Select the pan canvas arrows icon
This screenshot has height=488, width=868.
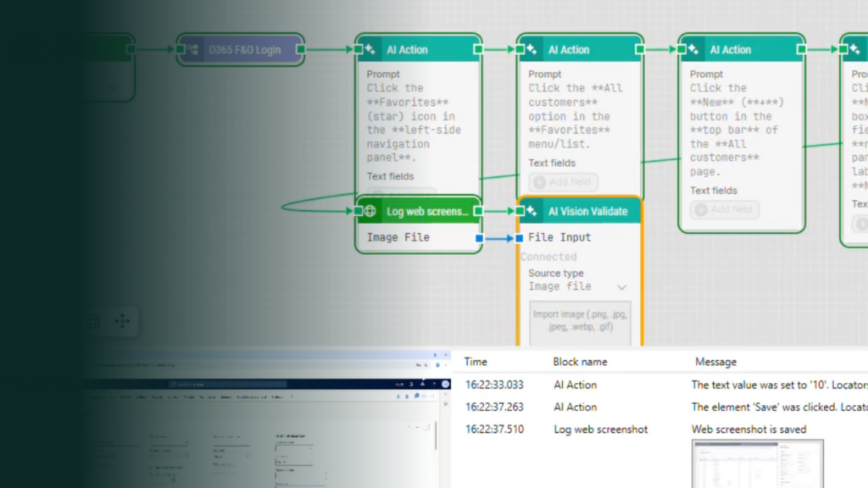(x=122, y=321)
